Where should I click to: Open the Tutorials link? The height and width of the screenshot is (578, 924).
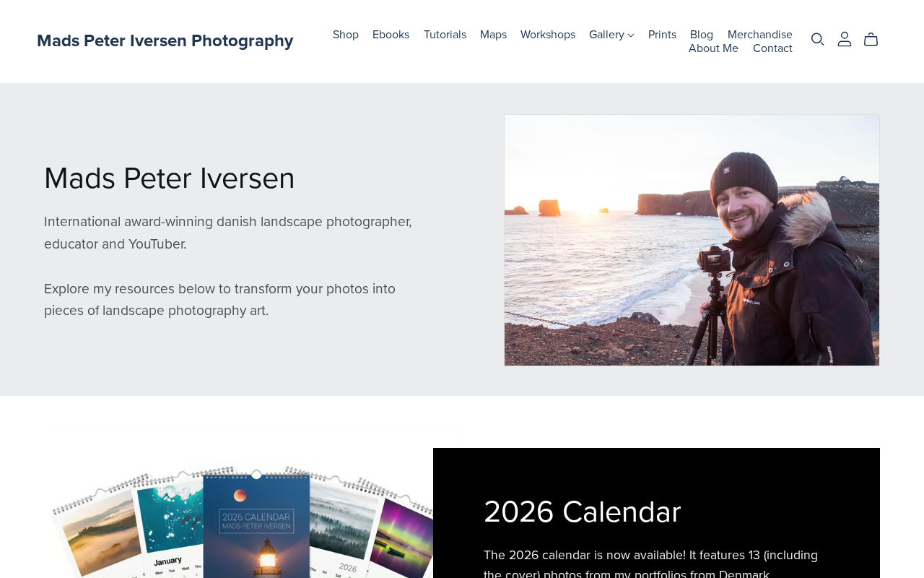tap(445, 35)
